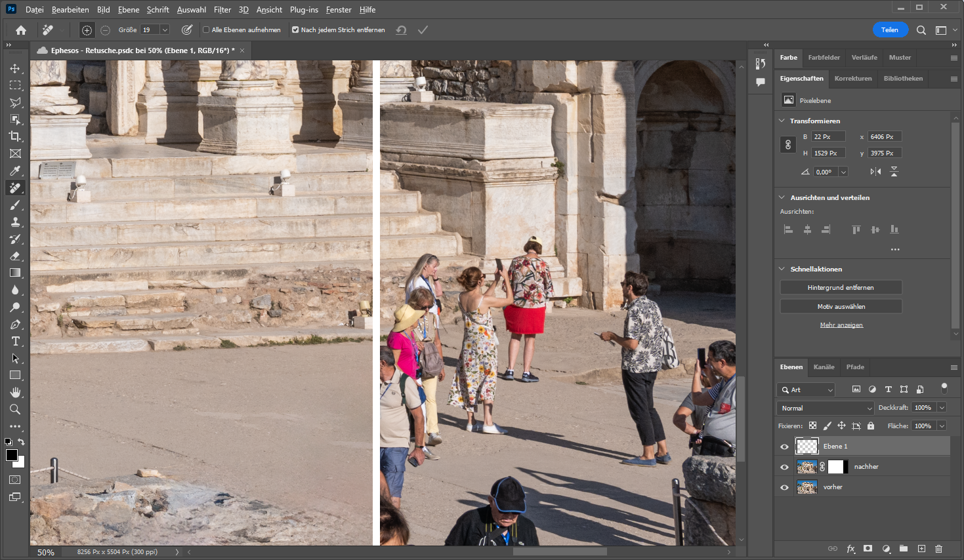The image size is (964, 560).
Task: Click 'Hintergrund entfernen' button
Action: (841, 288)
